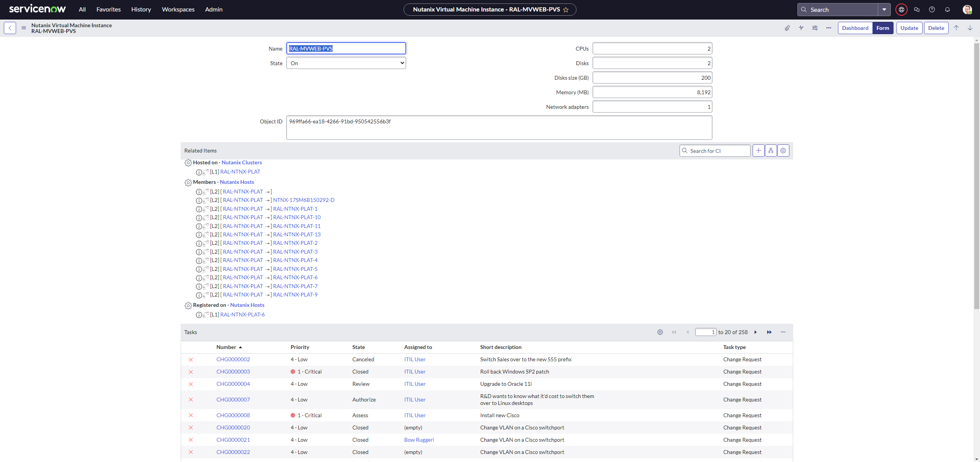Viewport: 980px width, 462px height.
Task: Open more options ellipsis in header
Action: 829,28
